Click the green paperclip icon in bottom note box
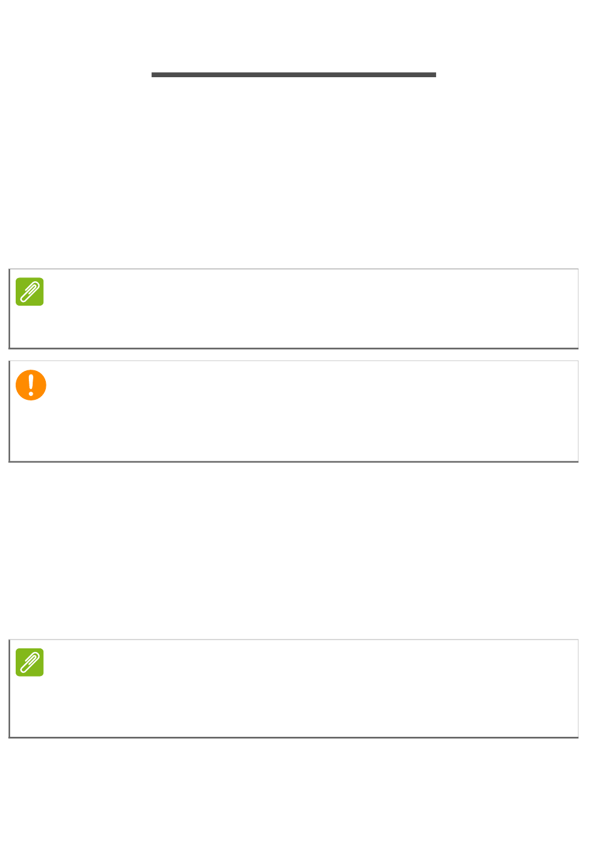Screen dimensions: 596x868 29,662
